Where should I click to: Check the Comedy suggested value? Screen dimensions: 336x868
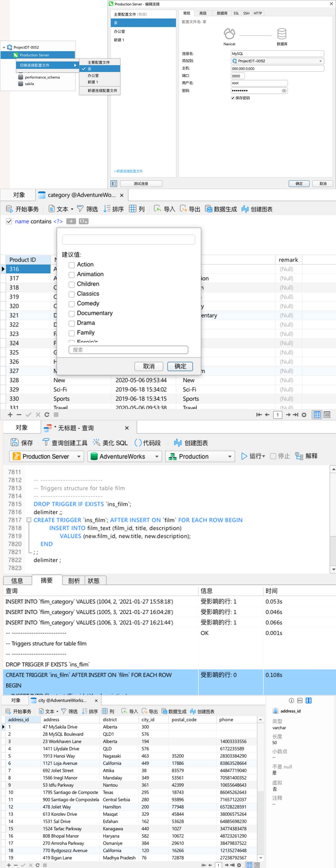(x=72, y=304)
